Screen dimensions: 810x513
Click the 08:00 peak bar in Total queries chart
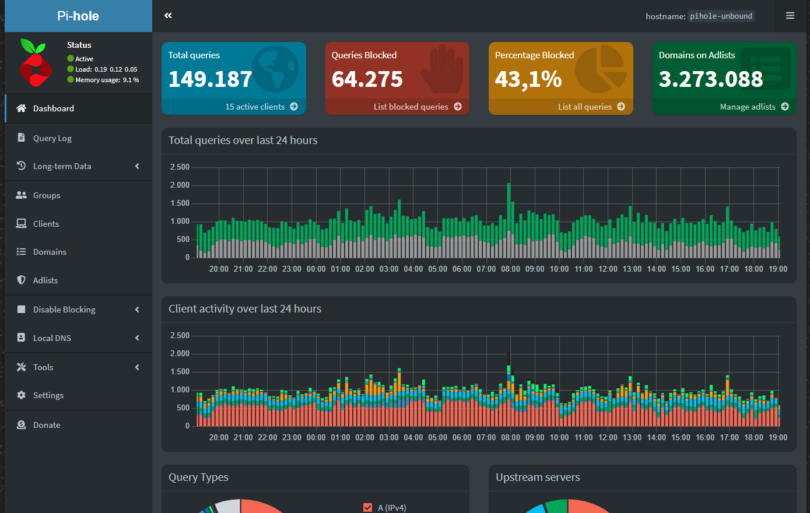coord(509,220)
